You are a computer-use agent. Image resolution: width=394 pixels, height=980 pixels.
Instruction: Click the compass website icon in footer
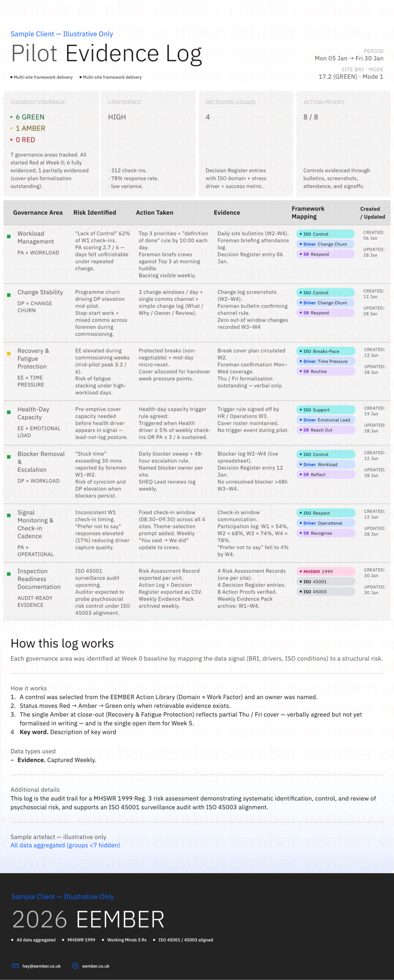point(76,966)
